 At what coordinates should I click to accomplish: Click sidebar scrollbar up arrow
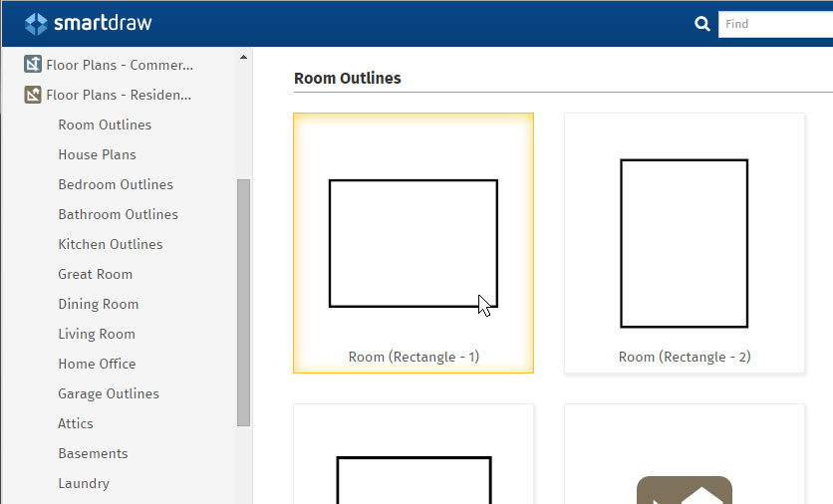[x=243, y=57]
